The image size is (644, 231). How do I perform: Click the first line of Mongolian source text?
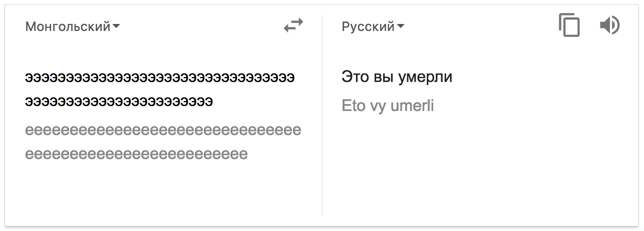(160, 78)
